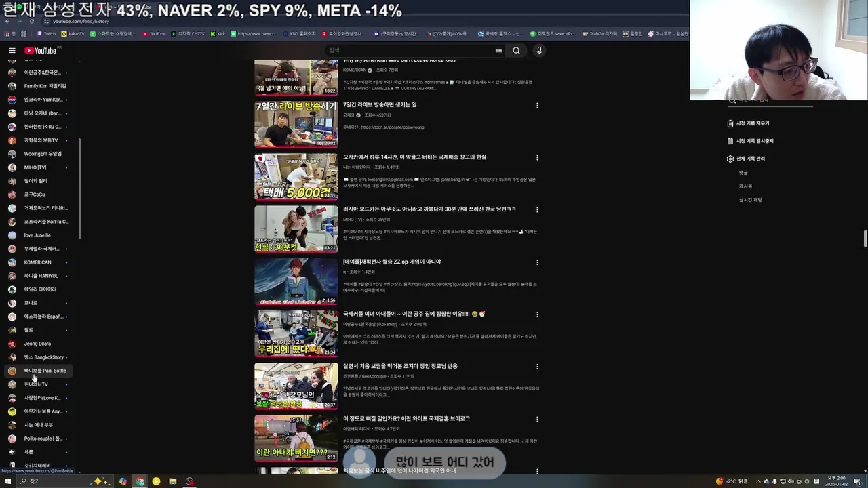Click the trash icon for 시청 기록 지우기
This screenshot has width=868, height=488.
730,123
